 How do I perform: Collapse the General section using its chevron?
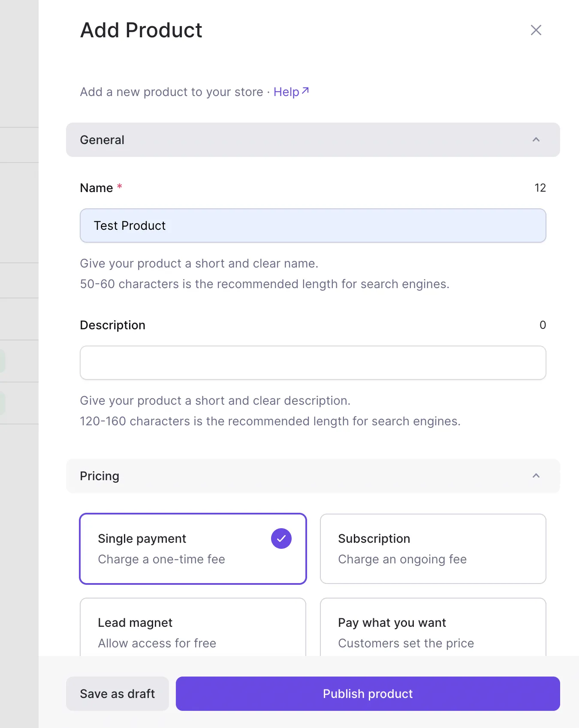pos(536,140)
